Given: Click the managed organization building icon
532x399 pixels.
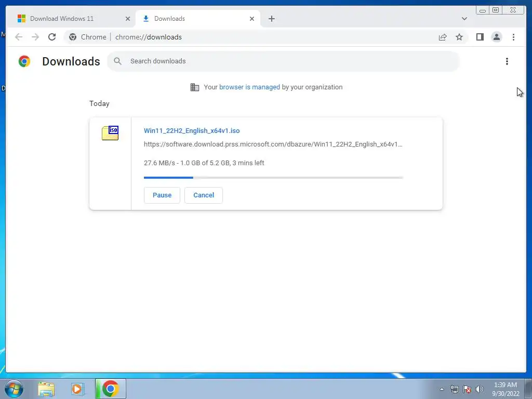Looking at the screenshot, I should pyautogui.click(x=195, y=87).
